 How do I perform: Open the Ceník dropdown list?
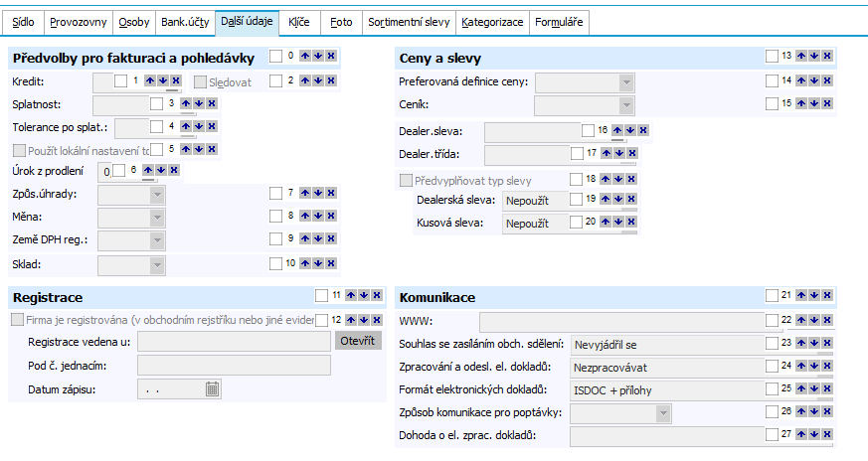click(x=625, y=104)
